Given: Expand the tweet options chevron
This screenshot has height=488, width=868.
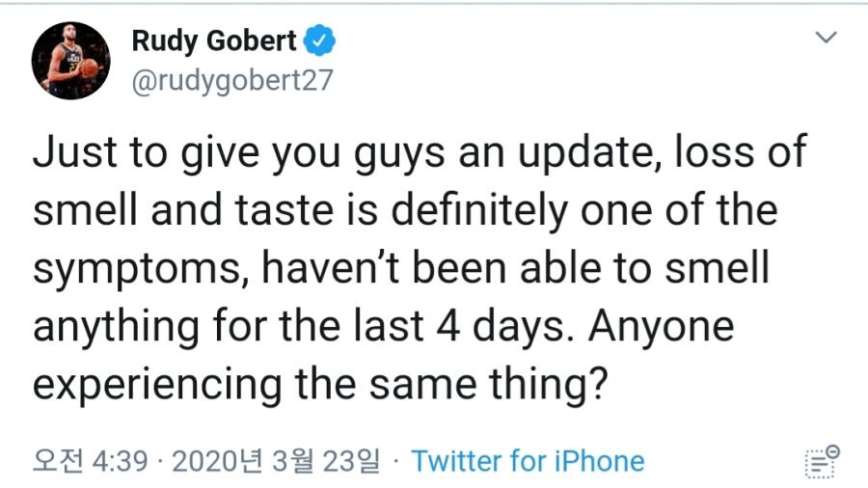Looking at the screenshot, I should (825, 39).
